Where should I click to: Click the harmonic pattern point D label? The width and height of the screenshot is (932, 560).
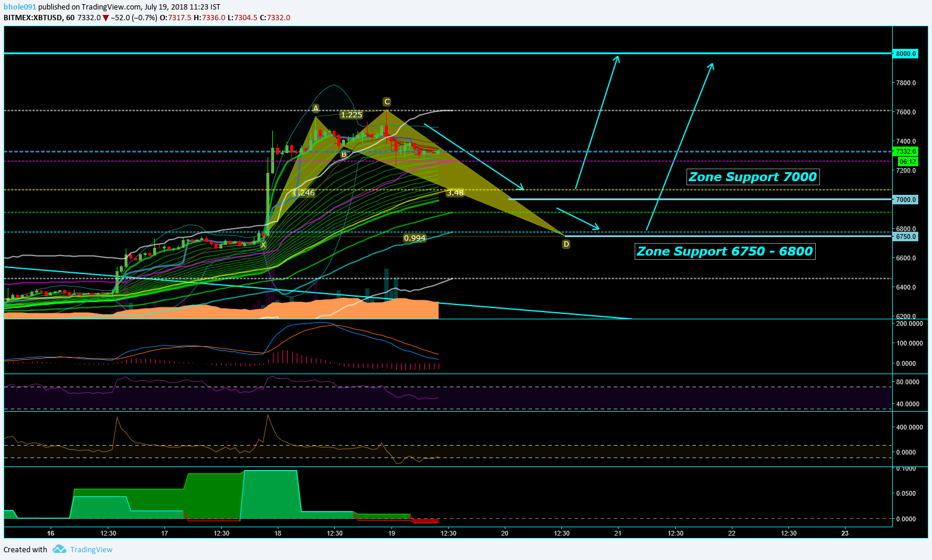click(566, 244)
